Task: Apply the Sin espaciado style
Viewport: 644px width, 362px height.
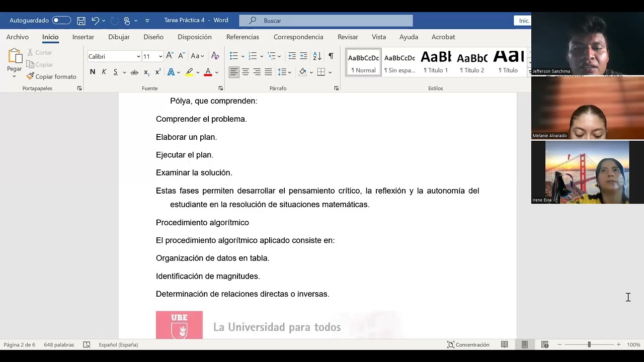Action: click(399, 62)
